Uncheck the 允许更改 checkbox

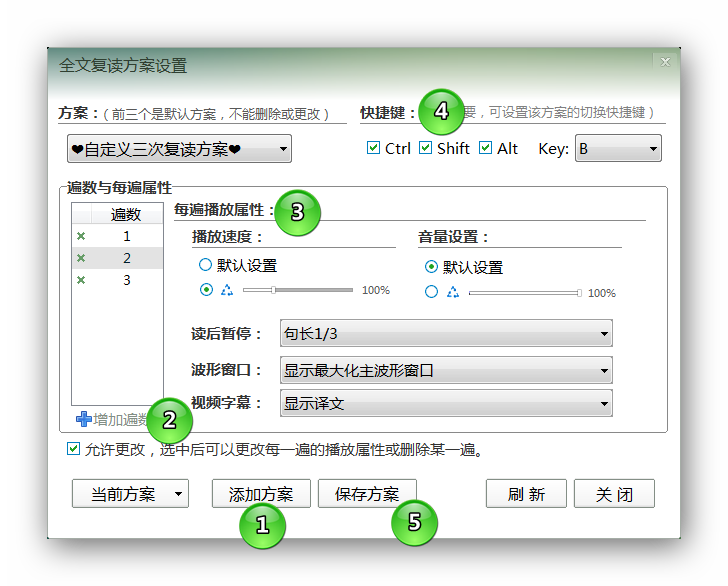tap(73, 449)
